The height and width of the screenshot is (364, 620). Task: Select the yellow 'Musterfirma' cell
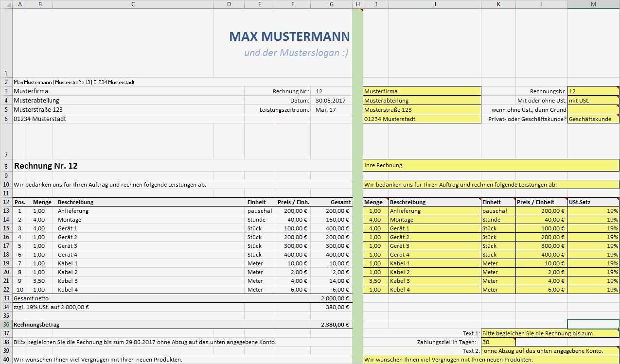pos(421,91)
